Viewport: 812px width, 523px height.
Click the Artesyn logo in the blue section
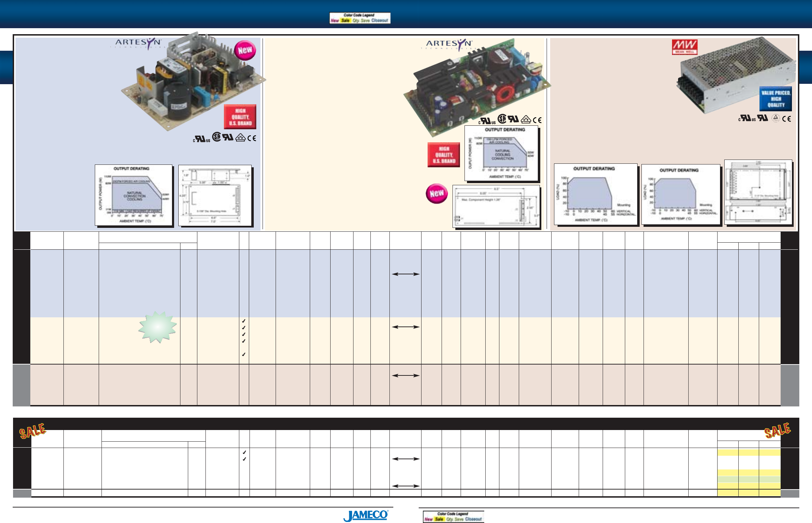139,44
